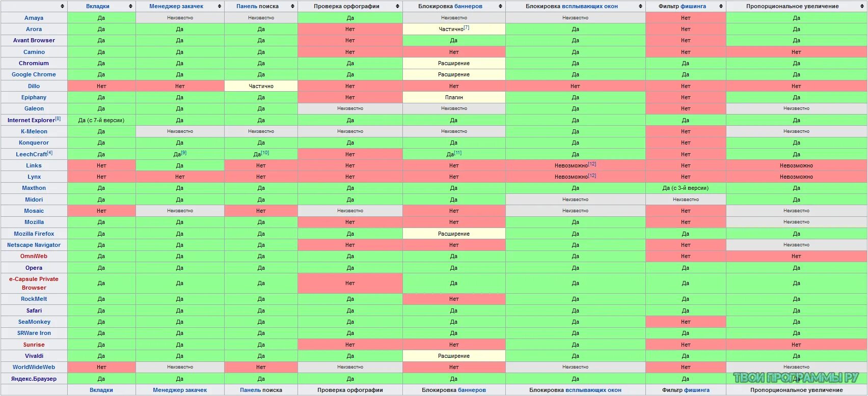Open the Midori browser link
This screenshot has width=868, height=396.
(x=34, y=200)
